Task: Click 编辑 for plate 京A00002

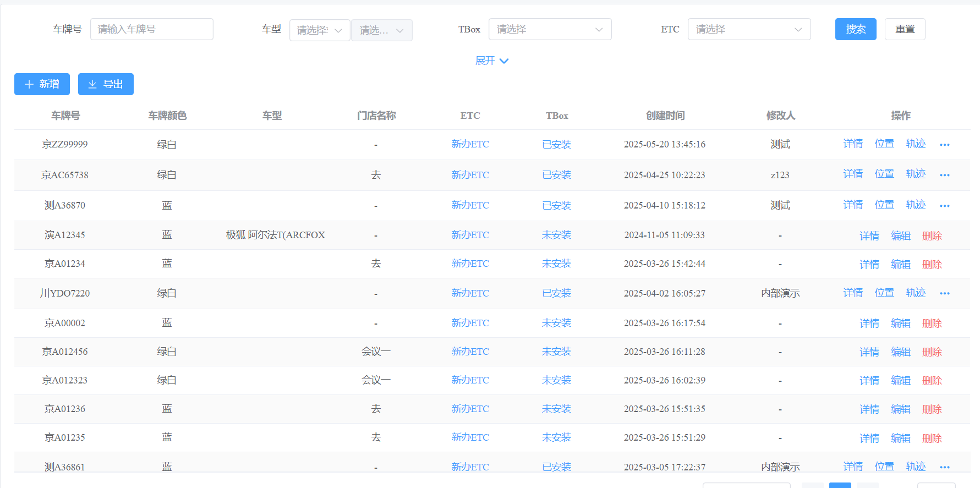Action: tap(900, 323)
